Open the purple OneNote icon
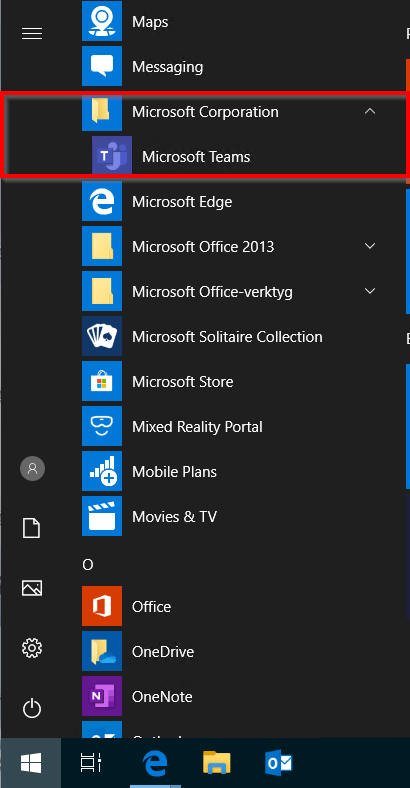The width and height of the screenshot is (410, 788). tap(102, 696)
